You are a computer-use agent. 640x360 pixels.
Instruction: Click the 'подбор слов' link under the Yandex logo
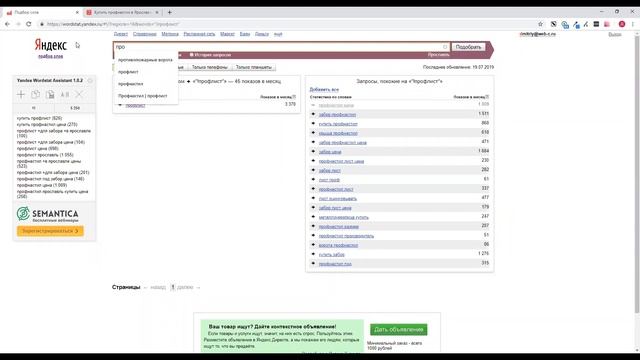(x=50, y=56)
